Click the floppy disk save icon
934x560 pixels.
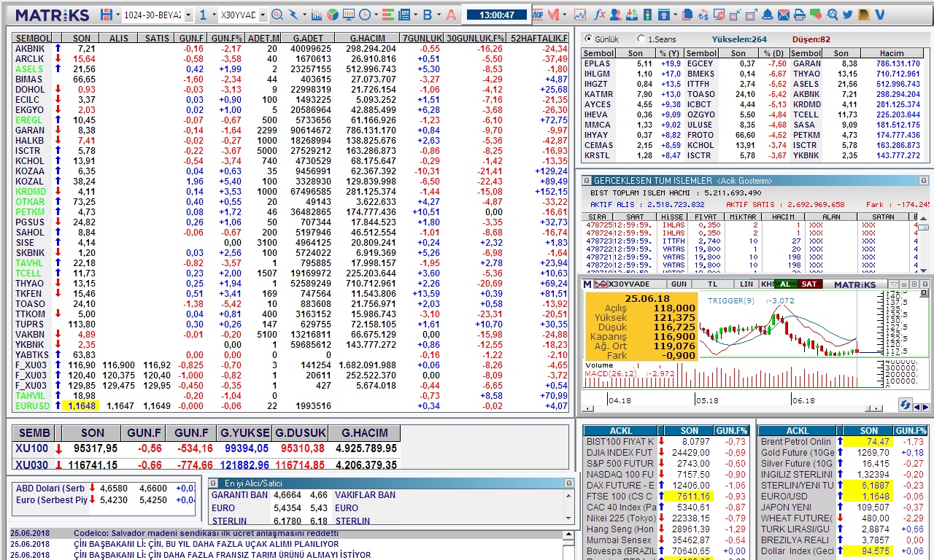(x=107, y=15)
